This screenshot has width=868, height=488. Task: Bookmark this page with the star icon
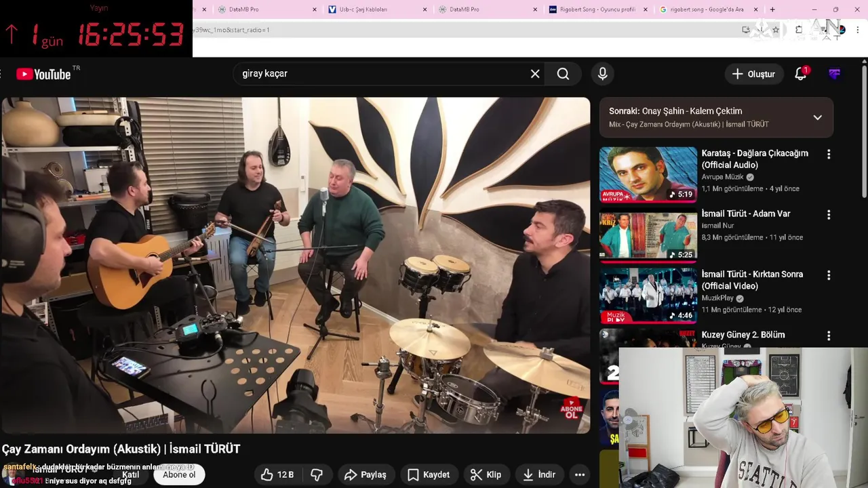tap(776, 30)
